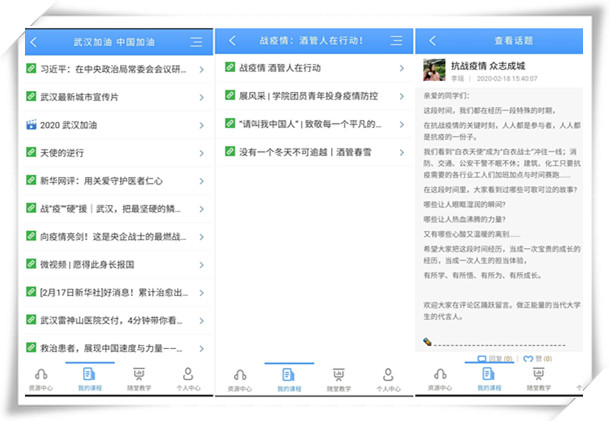Open 没有一个冬天不可逾越 酒管春雪 article
Viewport: 610px width, 421px height.
click(300, 150)
